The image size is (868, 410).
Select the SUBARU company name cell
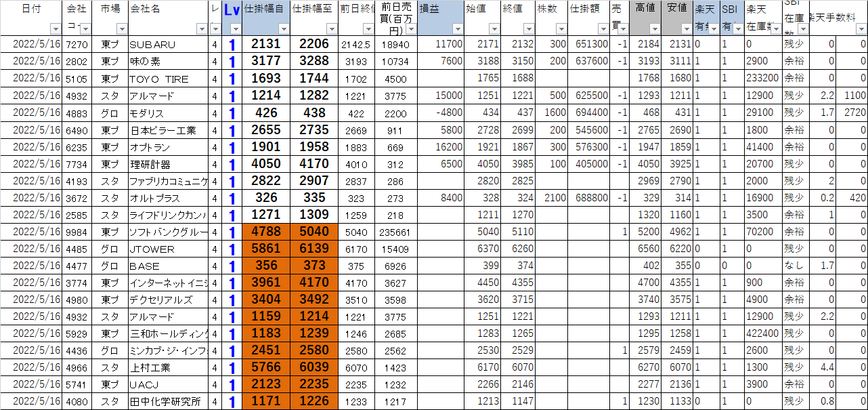click(x=169, y=44)
